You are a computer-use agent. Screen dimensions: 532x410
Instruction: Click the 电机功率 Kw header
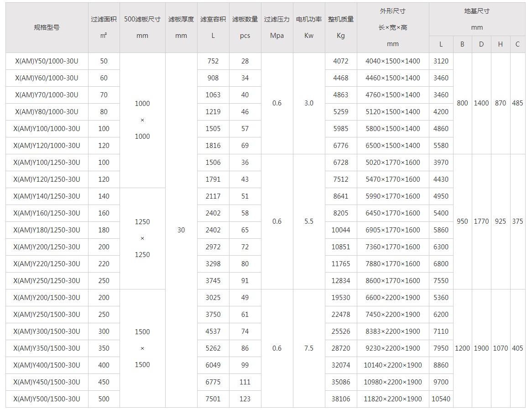(x=309, y=27)
